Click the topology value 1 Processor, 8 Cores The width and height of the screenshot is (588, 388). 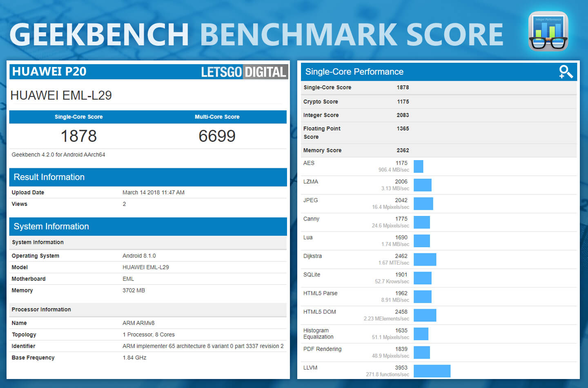point(149,334)
